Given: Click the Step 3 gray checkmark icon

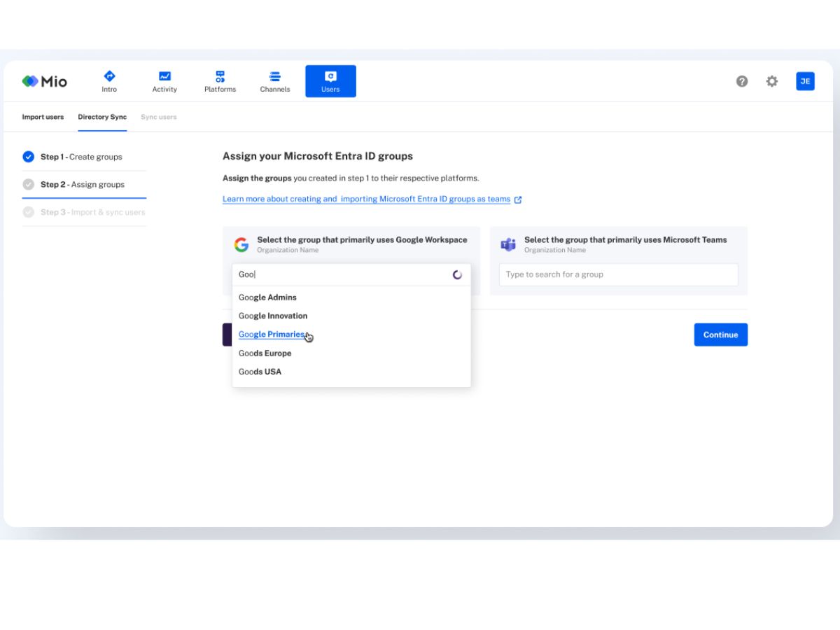Looking at the screenshot, I should pos(28,212).
